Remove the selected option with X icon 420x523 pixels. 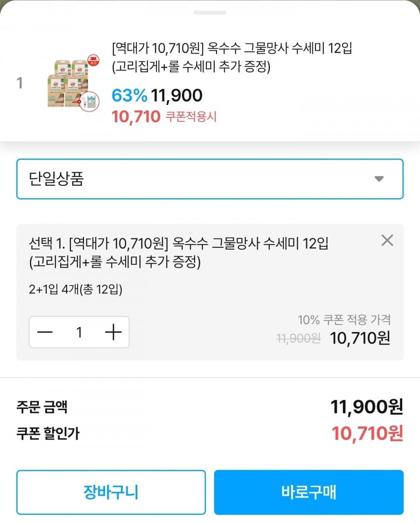click(387, 241)
